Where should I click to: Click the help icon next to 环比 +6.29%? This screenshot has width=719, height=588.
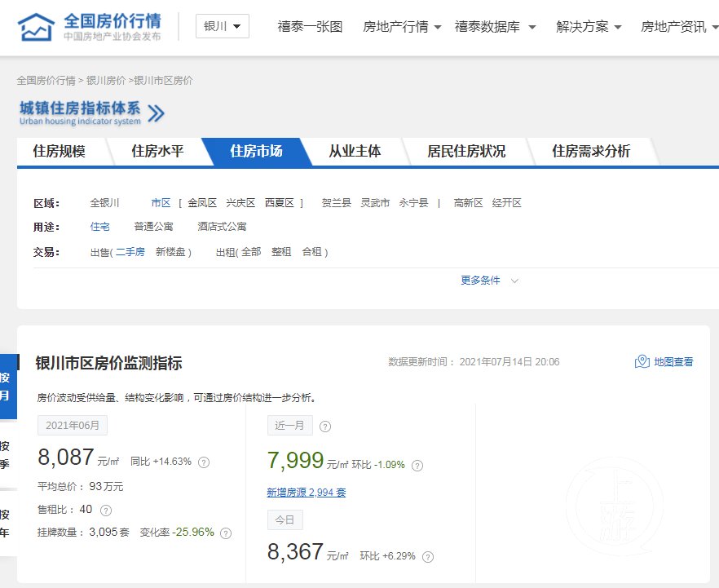428,557
